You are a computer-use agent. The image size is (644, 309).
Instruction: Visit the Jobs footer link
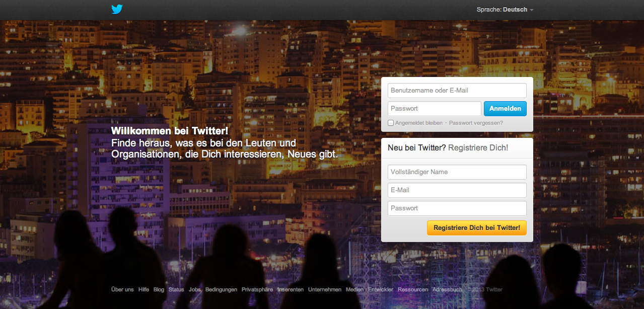coord(195,289)
